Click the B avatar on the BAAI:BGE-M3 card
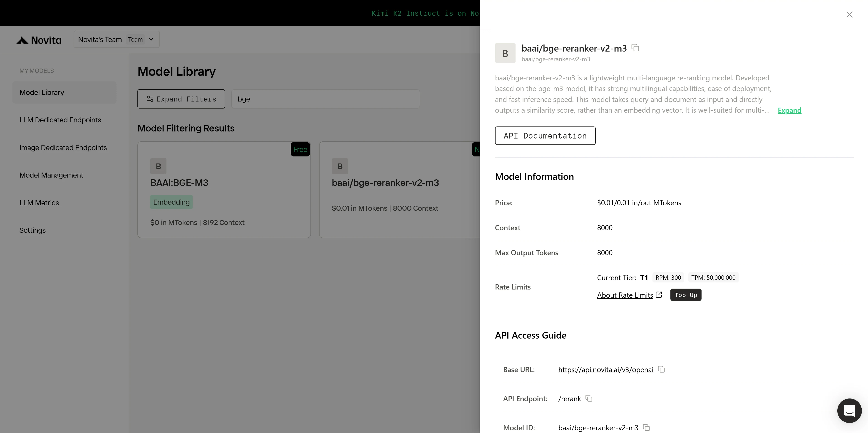 [x=158, y=166]
